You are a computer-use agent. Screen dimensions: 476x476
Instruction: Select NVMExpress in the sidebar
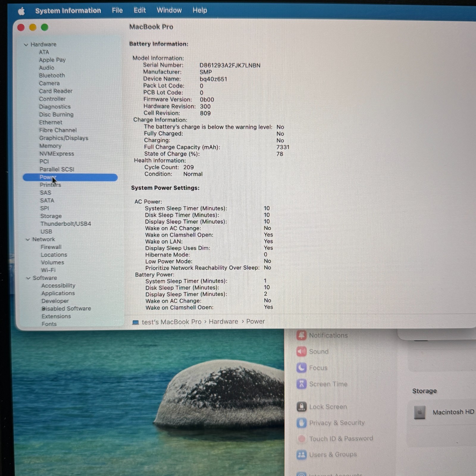click(57, 154)
